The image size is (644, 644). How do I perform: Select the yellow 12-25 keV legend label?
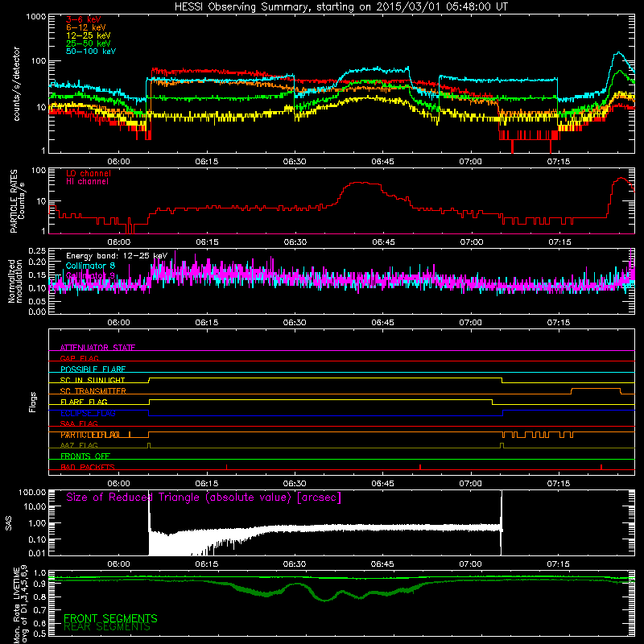89,35
